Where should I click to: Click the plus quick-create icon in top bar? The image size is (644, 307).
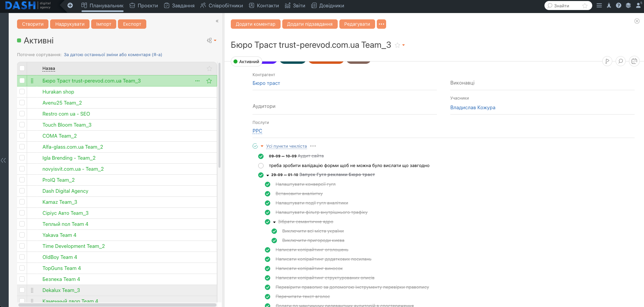70,5
